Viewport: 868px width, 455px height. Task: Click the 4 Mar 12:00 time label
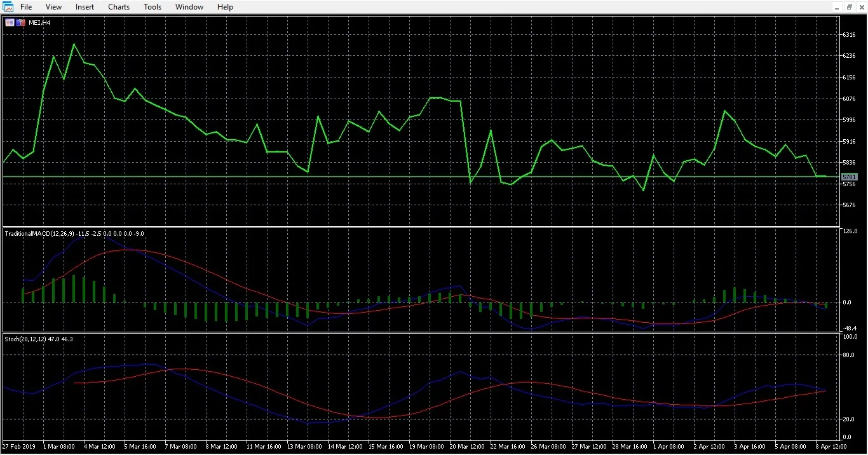pyautogui.click(x=98, y=447)
